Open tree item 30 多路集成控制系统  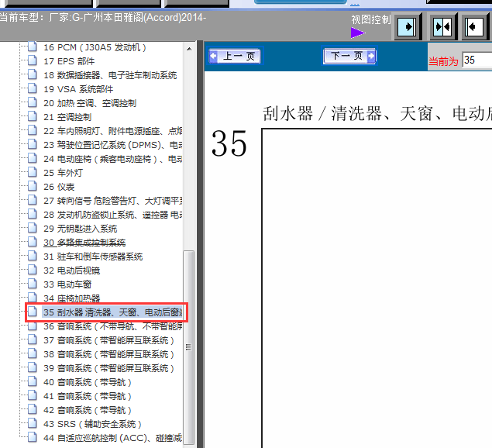point(84,243)
